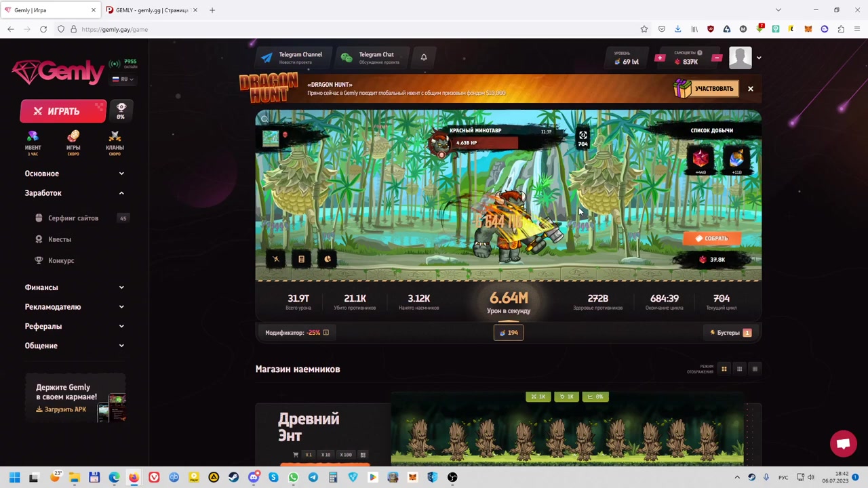Select the x10 purchase quantity

click(325, 455)
